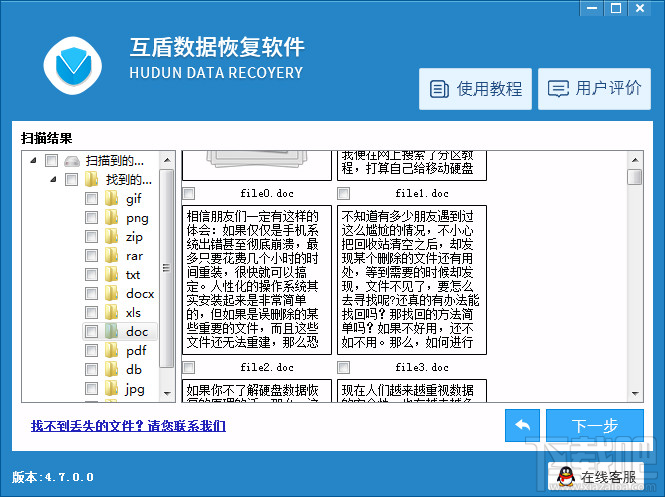Select the jpg tree item label
Image resolution: width=665 pixels, height=497 pixels.
tap(135, 389)
